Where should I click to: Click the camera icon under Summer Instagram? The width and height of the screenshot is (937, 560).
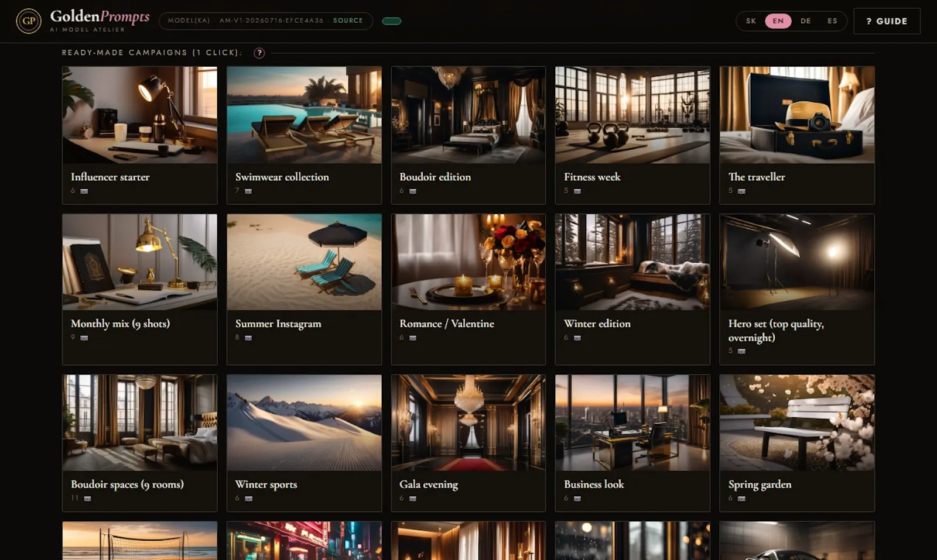point(248,338)
